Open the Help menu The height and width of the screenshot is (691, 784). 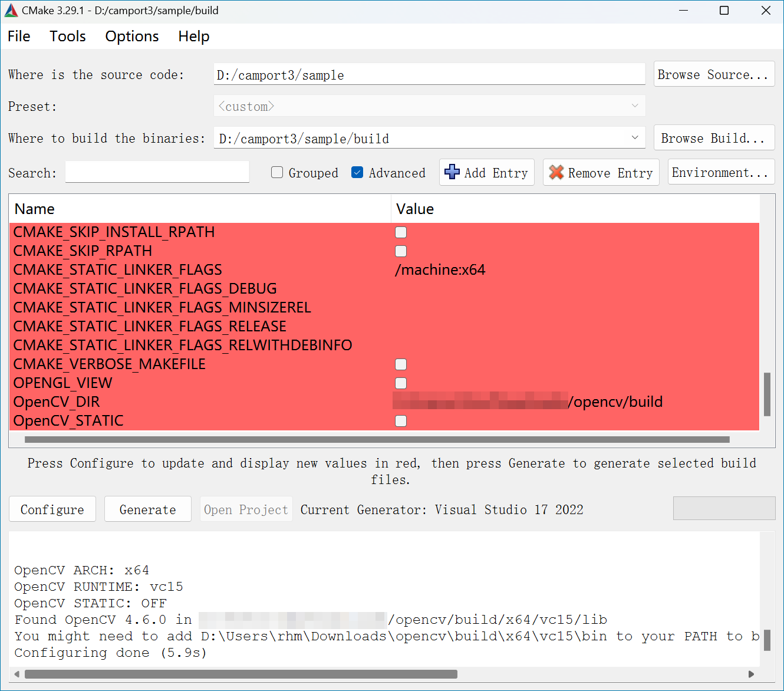(194, 37)
